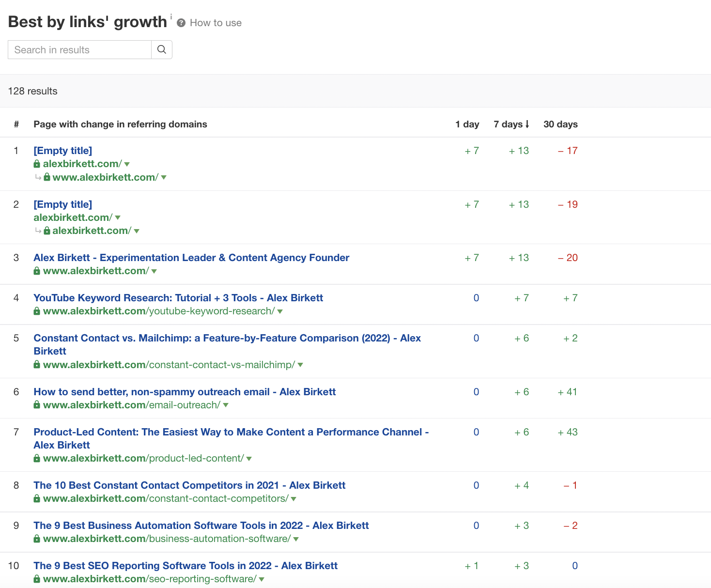
Task: Click the lock icon beside business-automation-software URL
Action: pos(37,539)
